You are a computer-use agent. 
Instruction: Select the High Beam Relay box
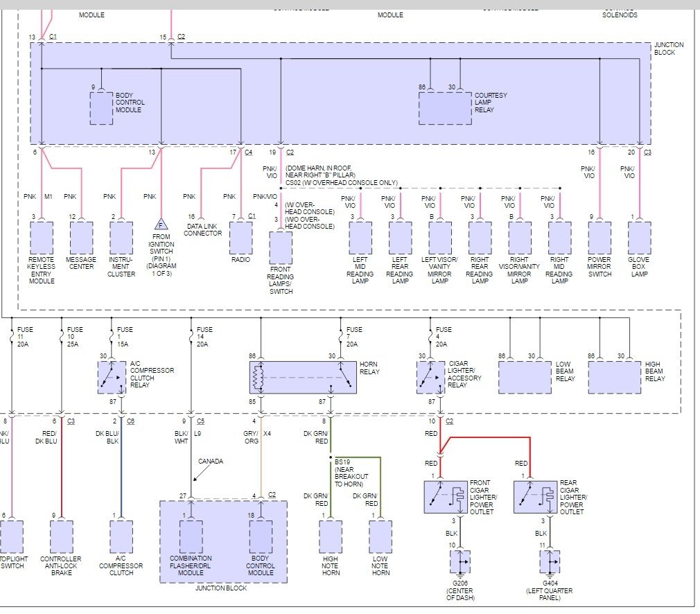click(614, 377)
